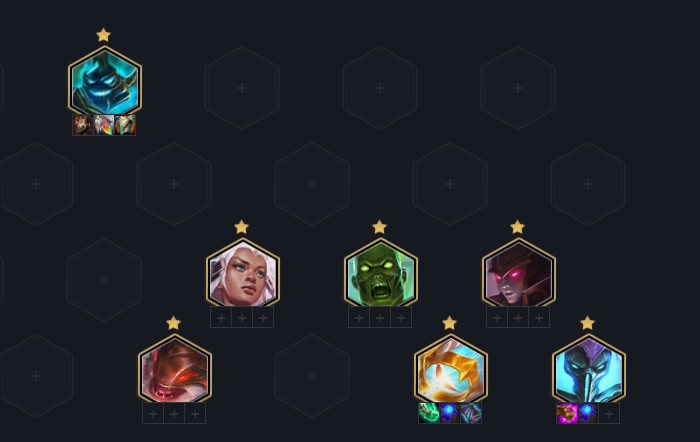Screen dimensions: 700x442
Task: Add first item to the white-haired champion
Action: [x=221, y=317]
